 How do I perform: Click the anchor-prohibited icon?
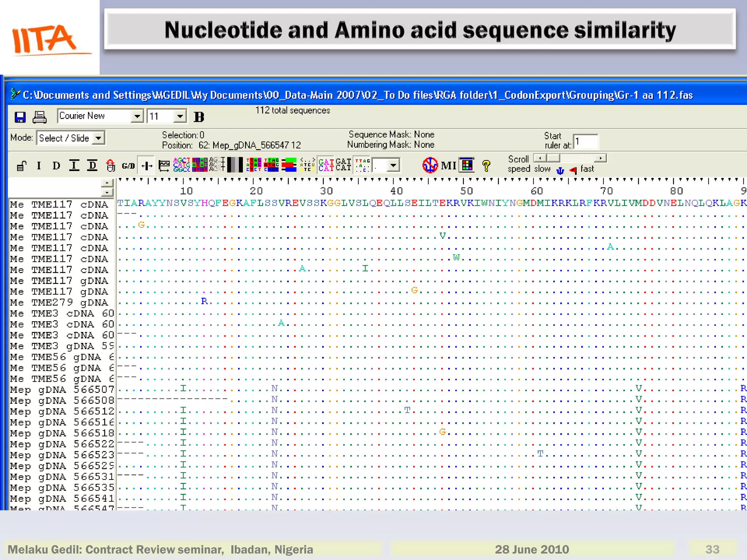[x=430, y=165]
